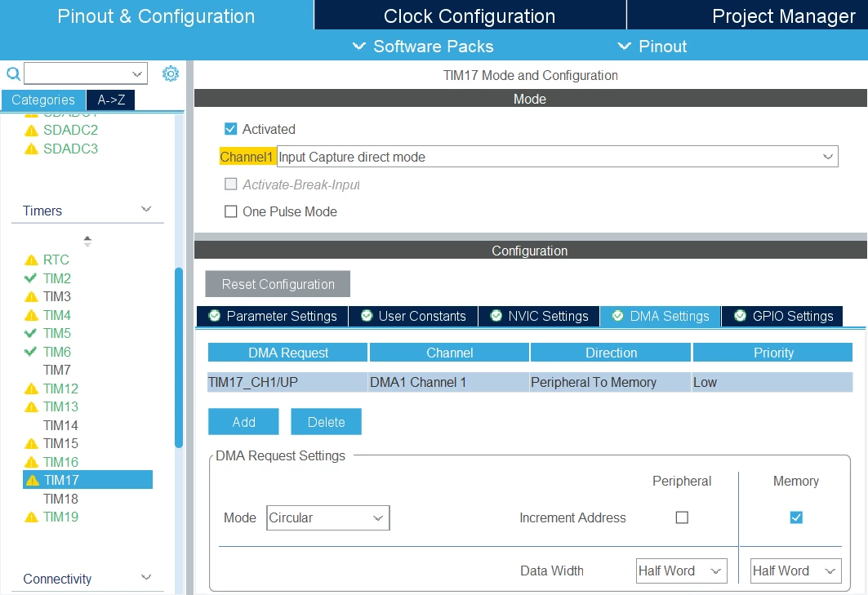Open the Channel1 mode dropdown
The image size is (868, 595).
[558, 157]
